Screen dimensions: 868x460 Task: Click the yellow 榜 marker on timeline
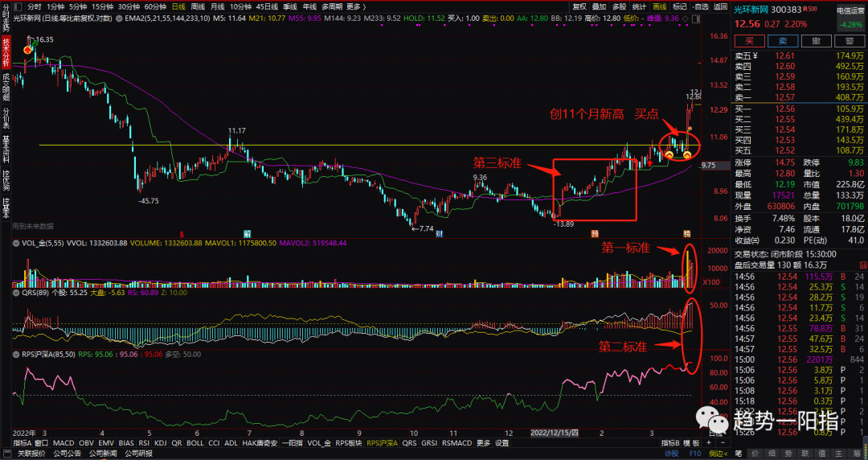pos(686,234)
